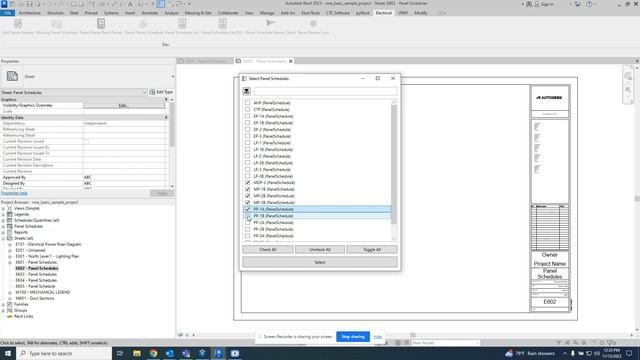Select M100 - MECHANICAL LEGEND sheet
Image resolution: width=640 pixels, height=360 pixels.
(x=43, y=292)
